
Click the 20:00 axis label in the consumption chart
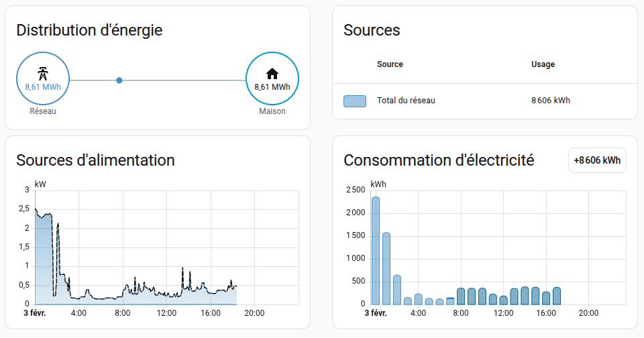(x=588, y=313)
